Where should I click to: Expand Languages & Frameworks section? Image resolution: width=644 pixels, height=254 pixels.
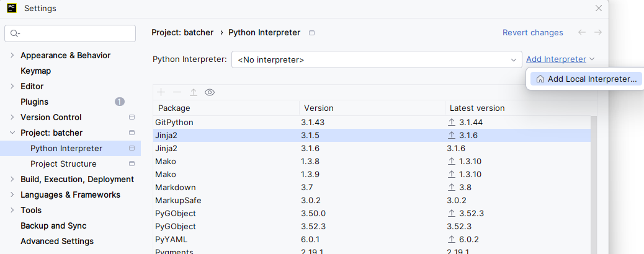click(12, 195)
